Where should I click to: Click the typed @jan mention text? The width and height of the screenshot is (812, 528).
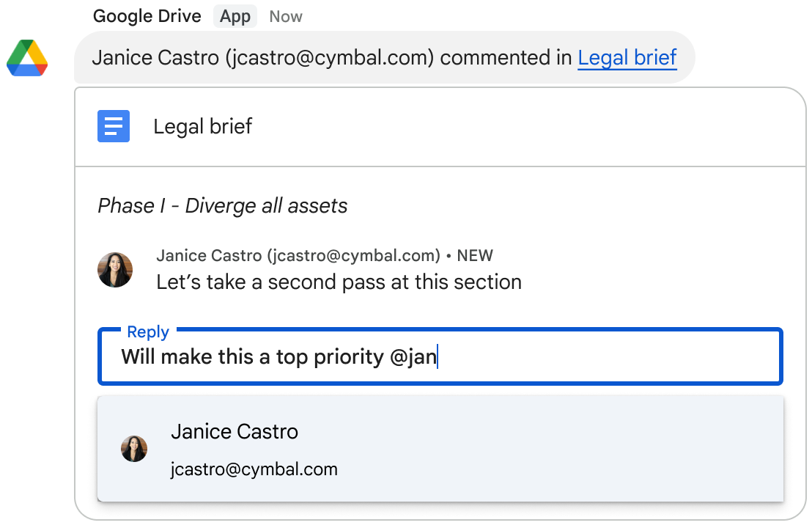(x=413, y=357)
